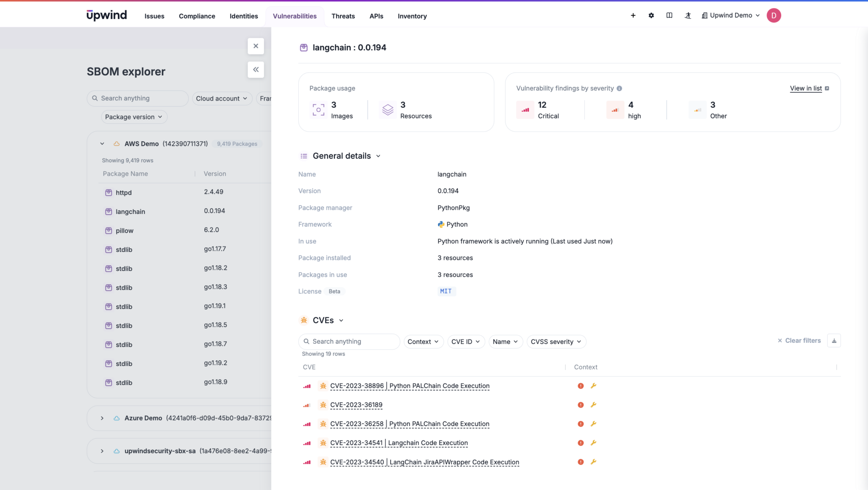
Task: Collapse the CVEs section
Action: [342, 320]
